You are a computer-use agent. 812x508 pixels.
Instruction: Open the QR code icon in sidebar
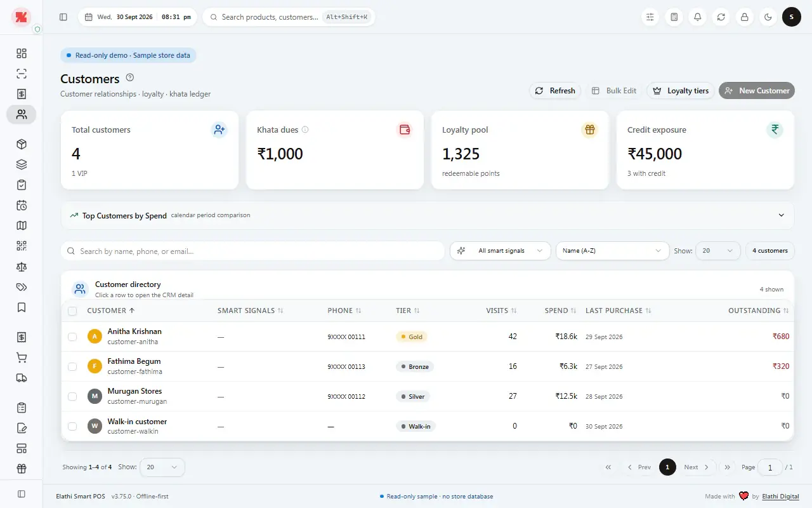point(22,246)
